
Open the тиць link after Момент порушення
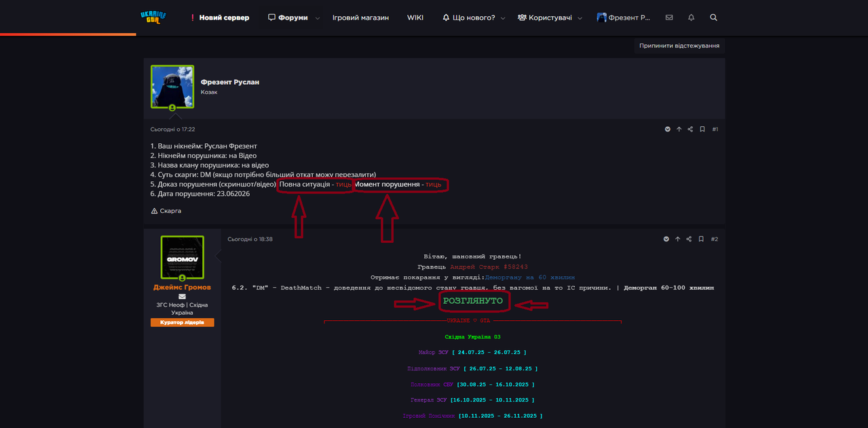pos(433,184)
